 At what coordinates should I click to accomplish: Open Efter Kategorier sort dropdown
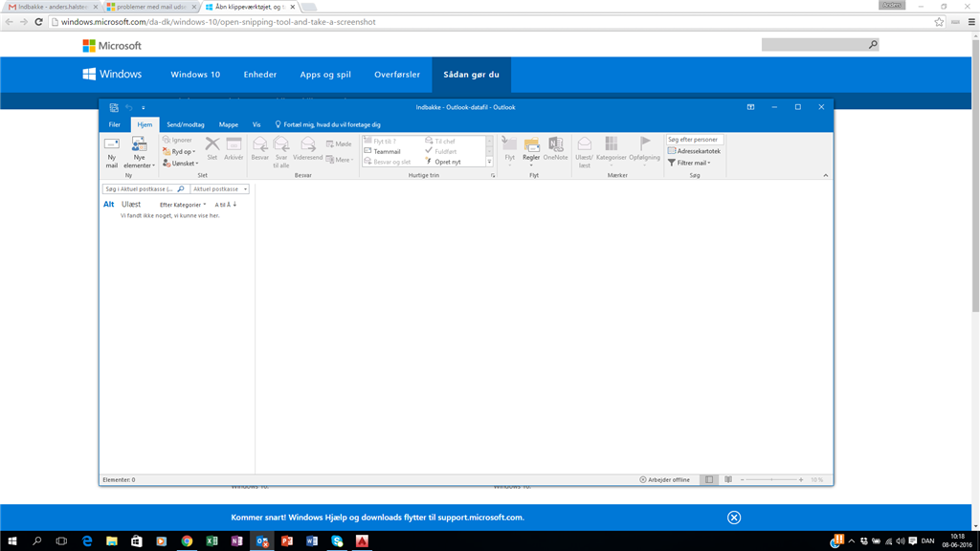(183, 205)
